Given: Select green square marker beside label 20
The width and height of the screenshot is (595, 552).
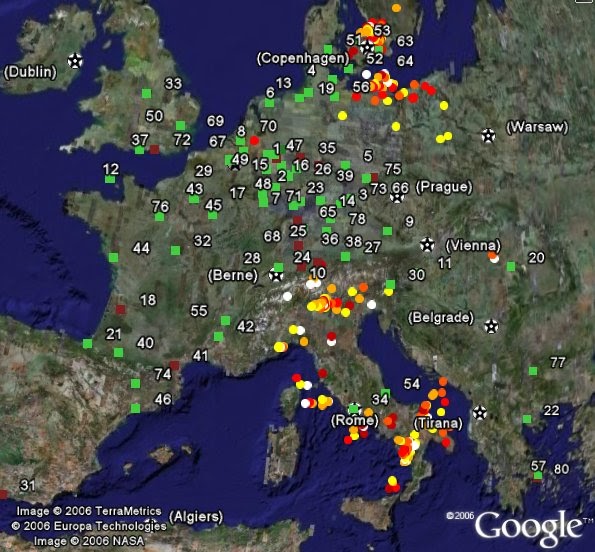Looking at the screenshot, I should pos(511,266).
